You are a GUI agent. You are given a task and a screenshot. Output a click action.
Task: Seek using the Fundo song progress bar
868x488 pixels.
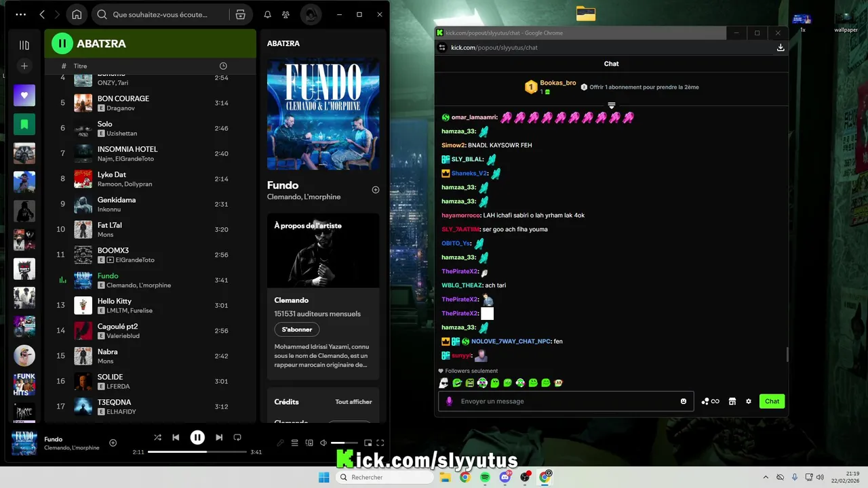click(197, 451)
